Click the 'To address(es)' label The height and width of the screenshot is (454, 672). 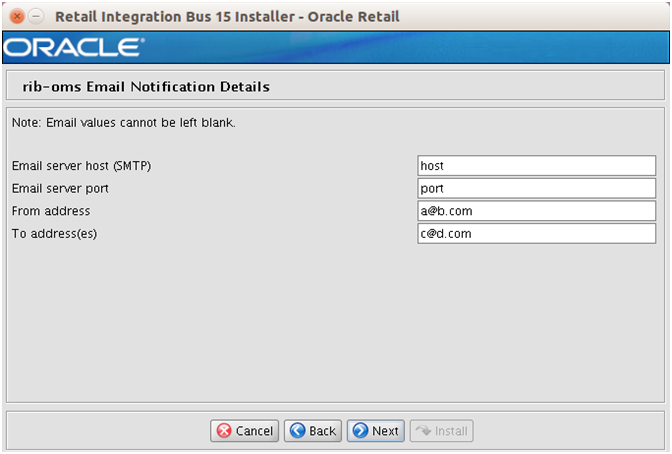pyautogui.click(x=54, y=234)
